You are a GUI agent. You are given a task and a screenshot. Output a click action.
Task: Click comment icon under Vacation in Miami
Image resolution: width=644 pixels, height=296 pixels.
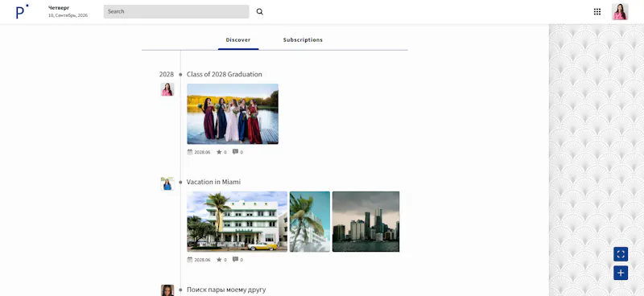point(235,260)
